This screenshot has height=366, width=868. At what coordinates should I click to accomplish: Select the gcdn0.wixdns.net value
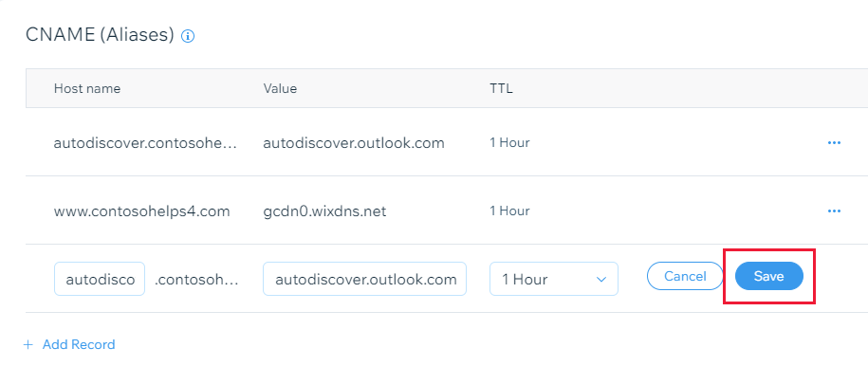[324, 210]
